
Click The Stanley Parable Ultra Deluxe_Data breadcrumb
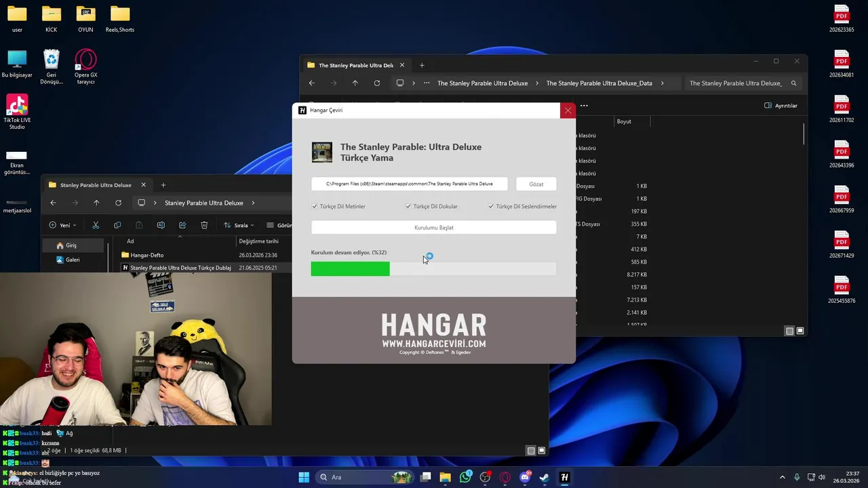[x=599, y=83]
